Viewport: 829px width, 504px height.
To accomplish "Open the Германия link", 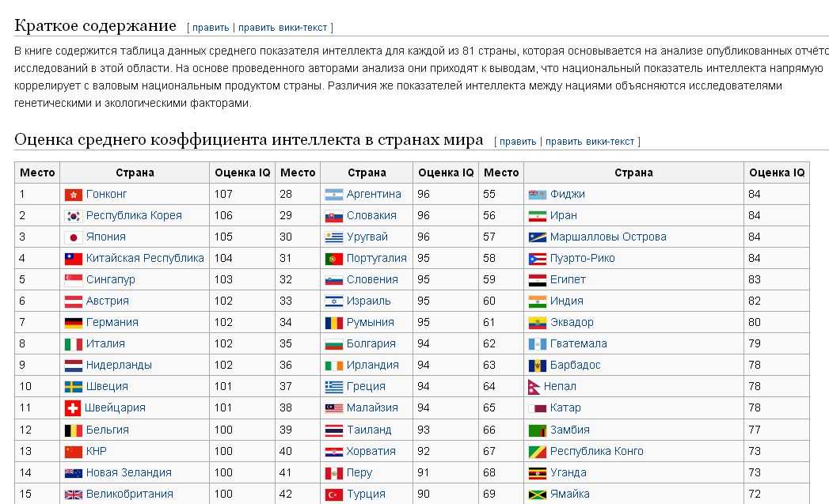I will tap(112, 322).
